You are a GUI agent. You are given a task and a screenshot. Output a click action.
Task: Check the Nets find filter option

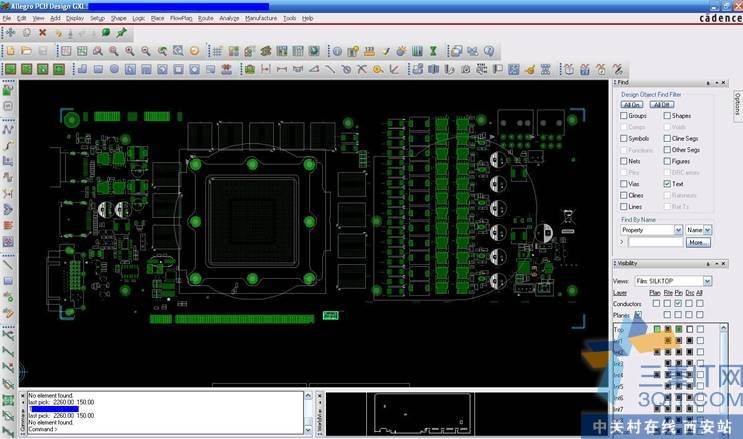pos(624,161)
